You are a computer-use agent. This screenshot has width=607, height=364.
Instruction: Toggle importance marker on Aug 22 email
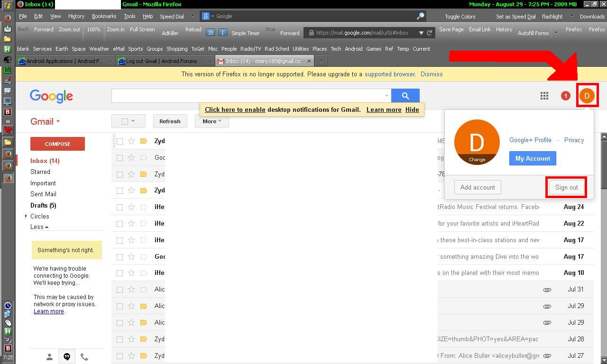(144, 224)
